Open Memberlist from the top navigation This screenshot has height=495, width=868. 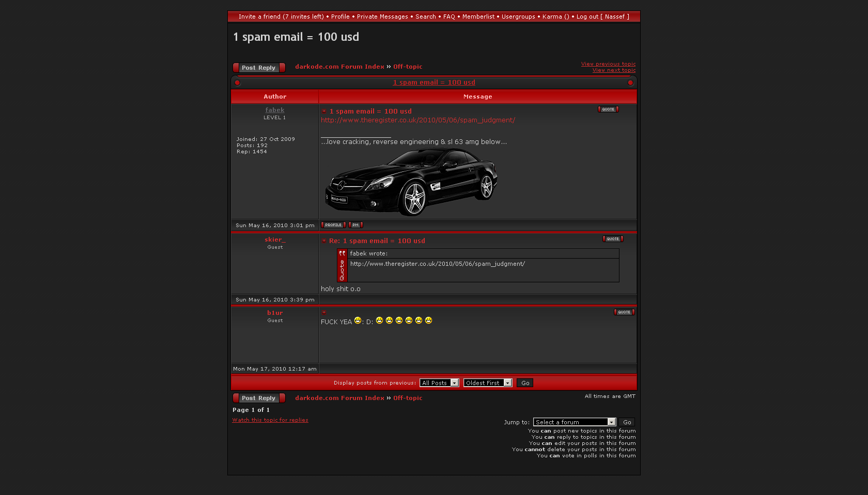478,17
